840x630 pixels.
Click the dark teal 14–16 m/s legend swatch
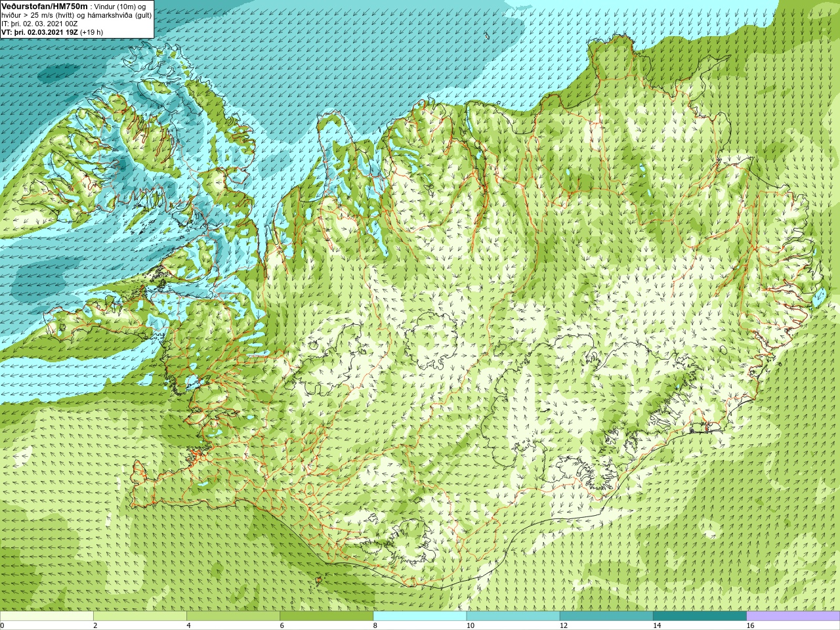point(700,616)
